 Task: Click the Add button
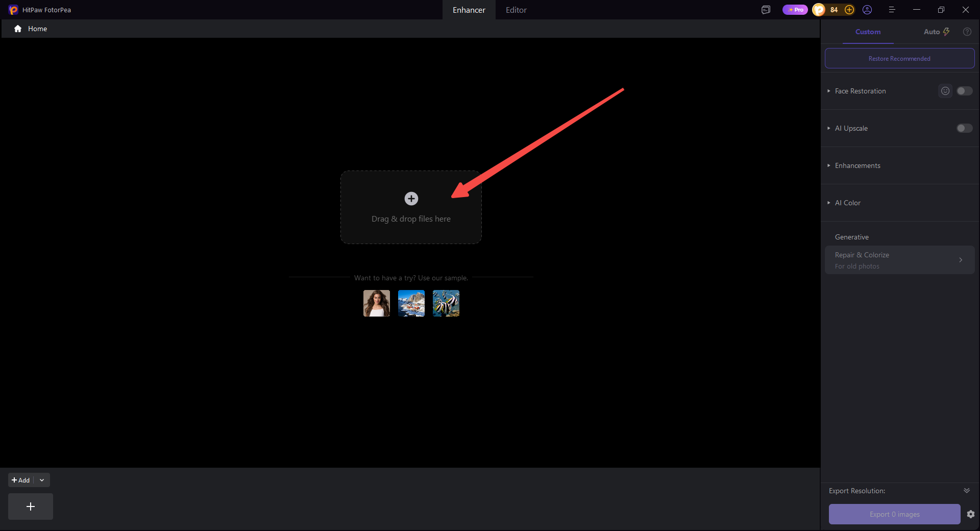(x=21, y=480)
